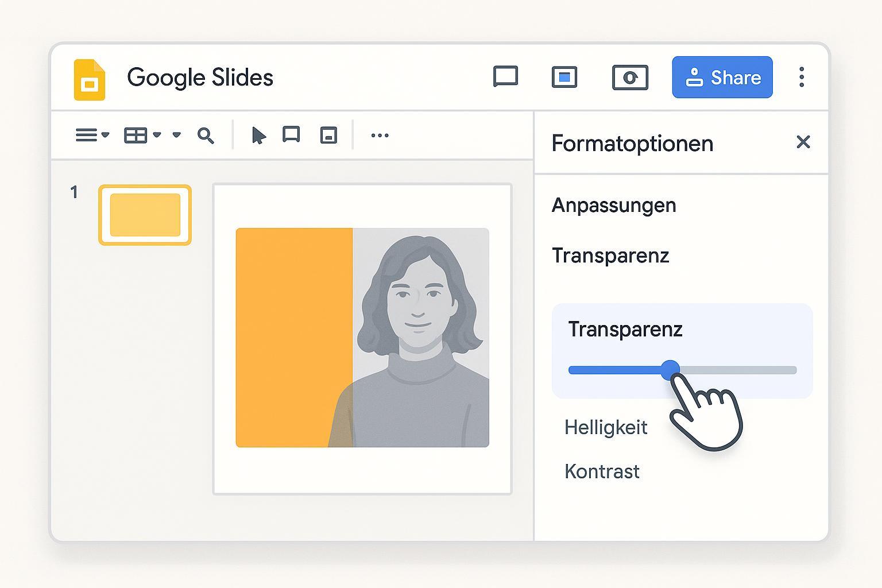Image resolution: width=882 pixels, height=588 pixels.
Task: Expand the lines menu dropdown arrow
Action: coord(105,135)
